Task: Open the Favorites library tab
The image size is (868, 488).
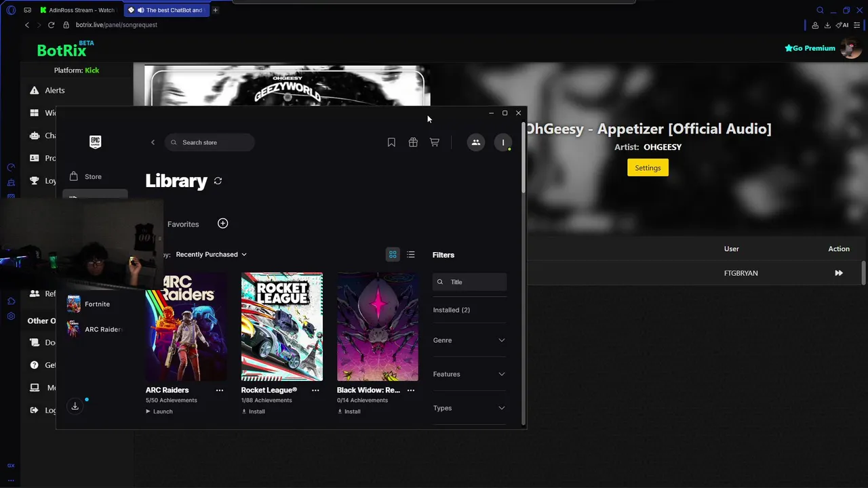Action: (x=183, y=224)
